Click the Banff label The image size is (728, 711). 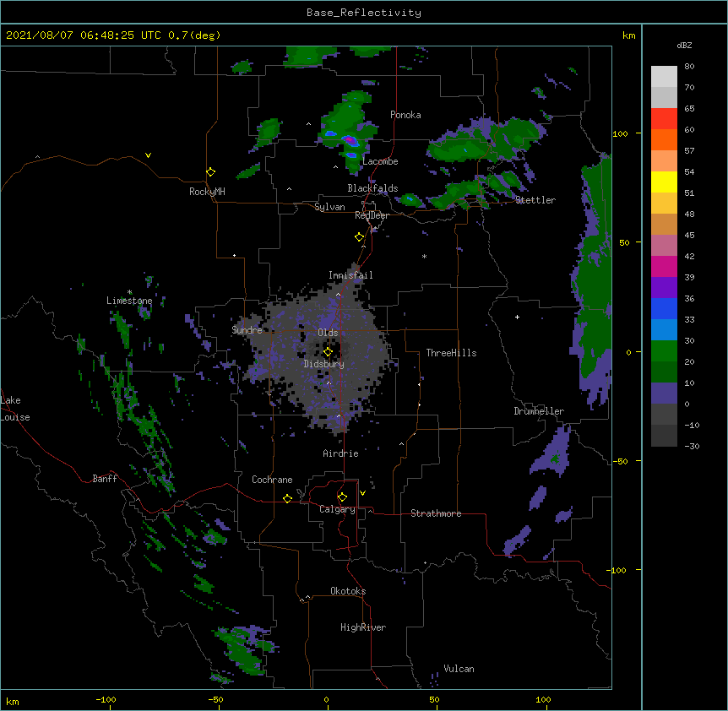105,479
